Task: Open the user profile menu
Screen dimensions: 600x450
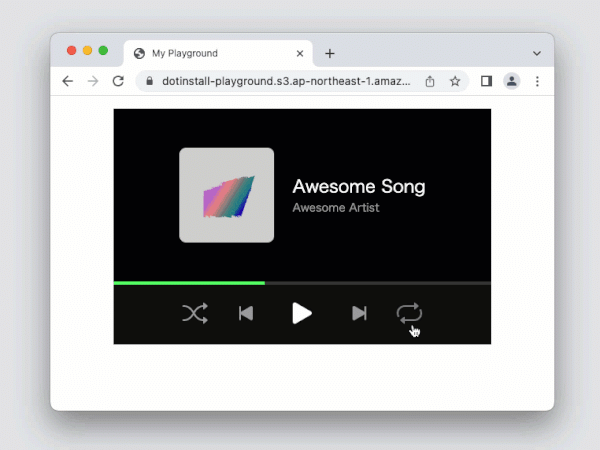Action: coord(512,81)
